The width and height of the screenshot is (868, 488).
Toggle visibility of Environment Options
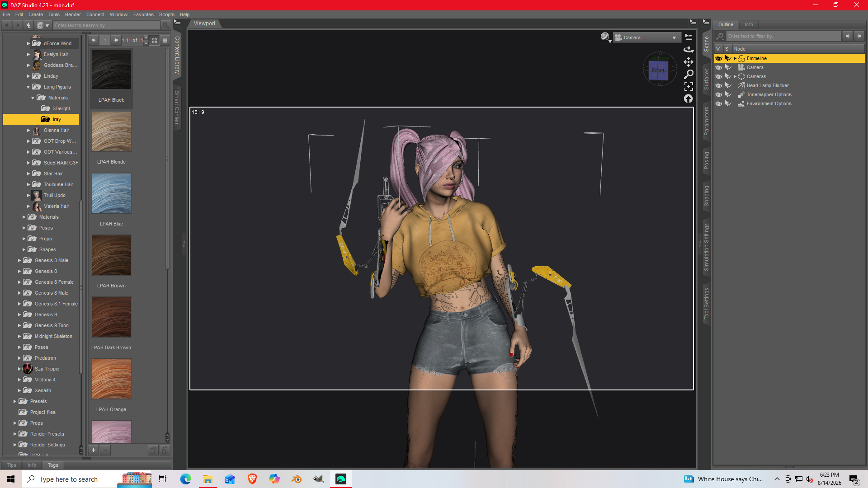pos(719,103)
